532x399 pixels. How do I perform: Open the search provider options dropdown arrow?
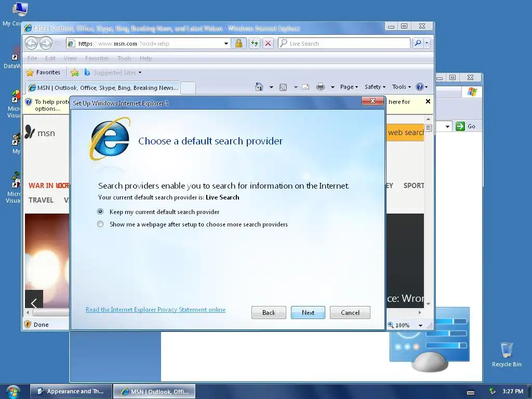tap(427, 43)
